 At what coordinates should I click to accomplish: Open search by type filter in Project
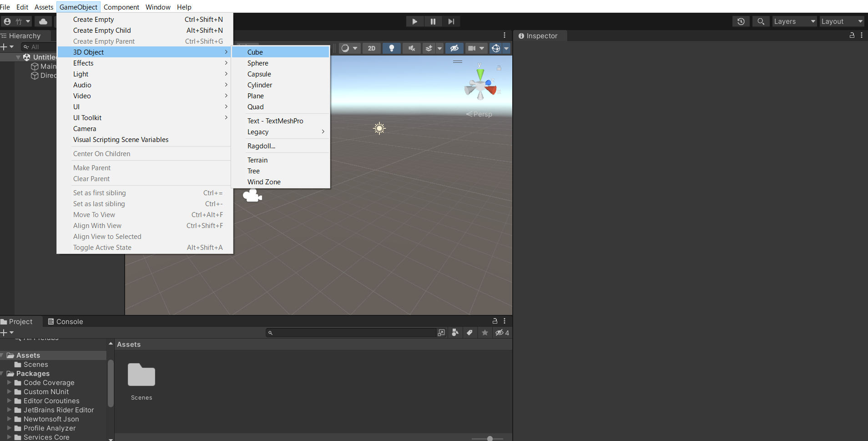click(x=455, y=333)
